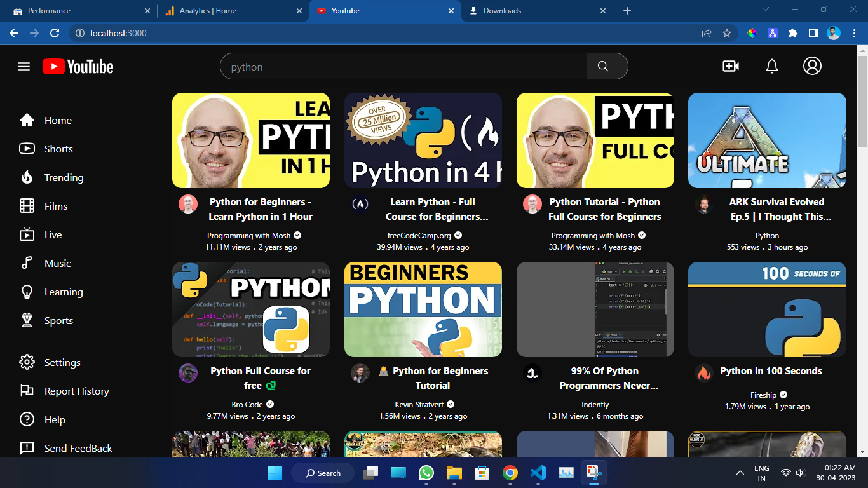Open the hamburger menu icon

coord(24,67)
